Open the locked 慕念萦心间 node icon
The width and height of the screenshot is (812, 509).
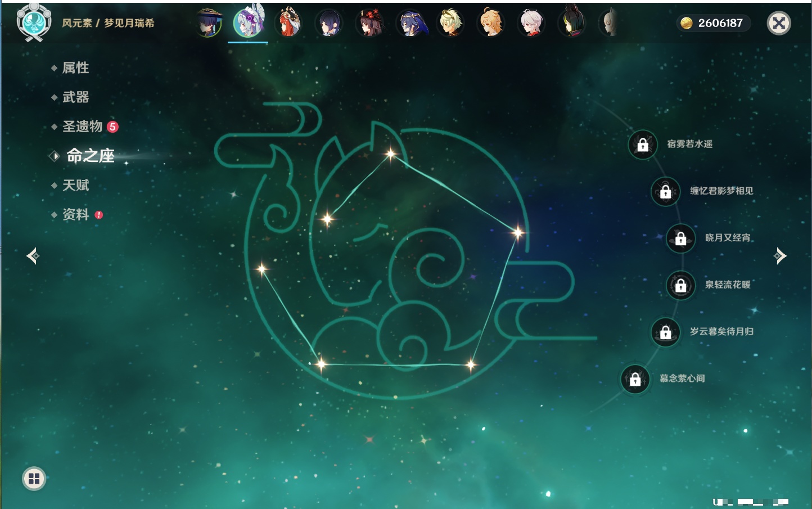[635, 379]
